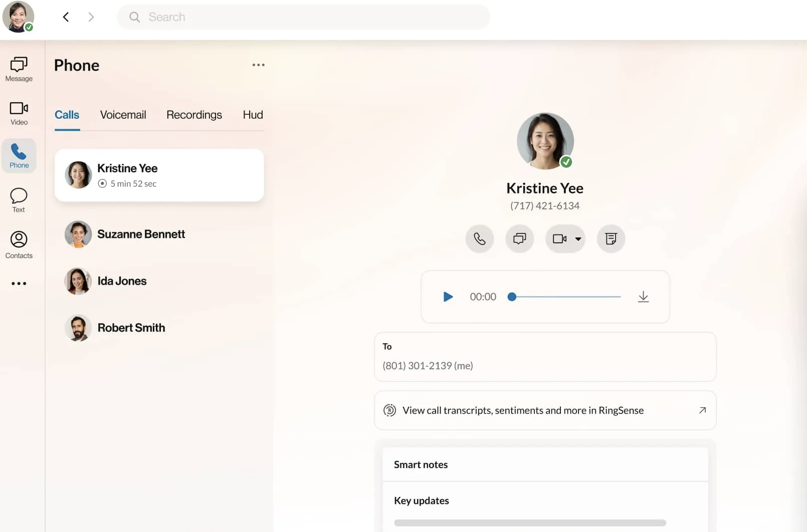Go to Contacts in sidebar

click(19, 244)
